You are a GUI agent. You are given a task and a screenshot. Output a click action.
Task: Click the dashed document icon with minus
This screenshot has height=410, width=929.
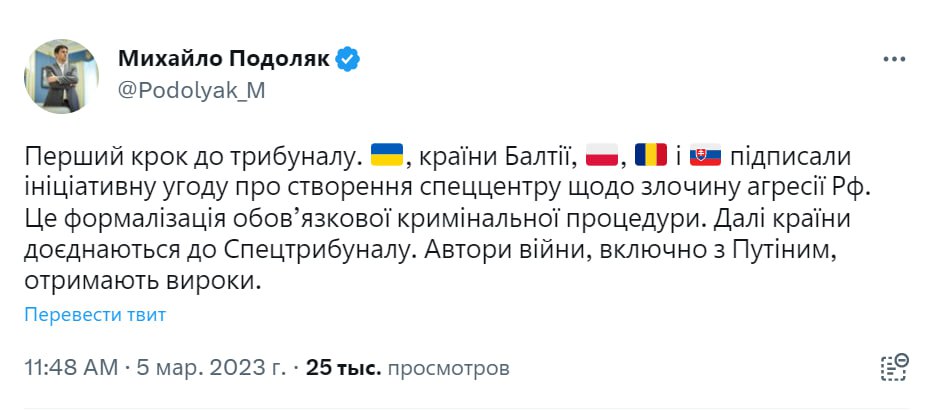893,367
